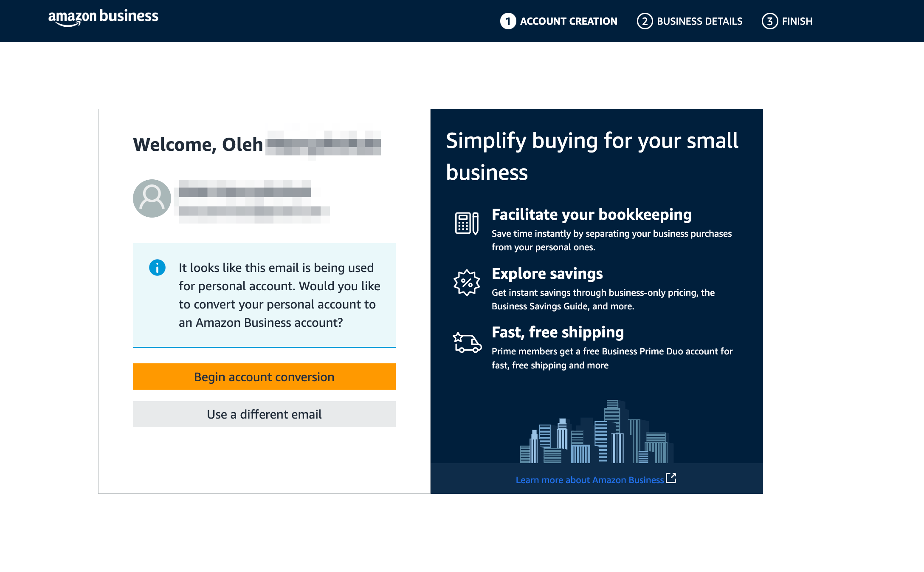Select the Account Creation step label

coord(569,21)
